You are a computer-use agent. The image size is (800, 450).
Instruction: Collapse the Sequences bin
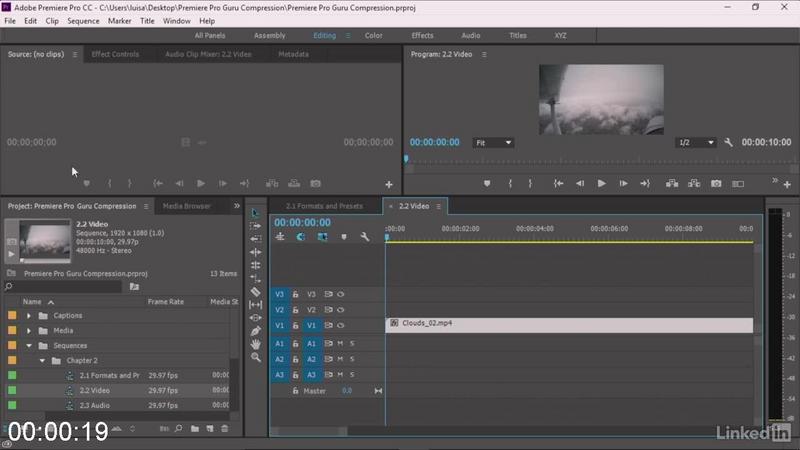point(29,346)
